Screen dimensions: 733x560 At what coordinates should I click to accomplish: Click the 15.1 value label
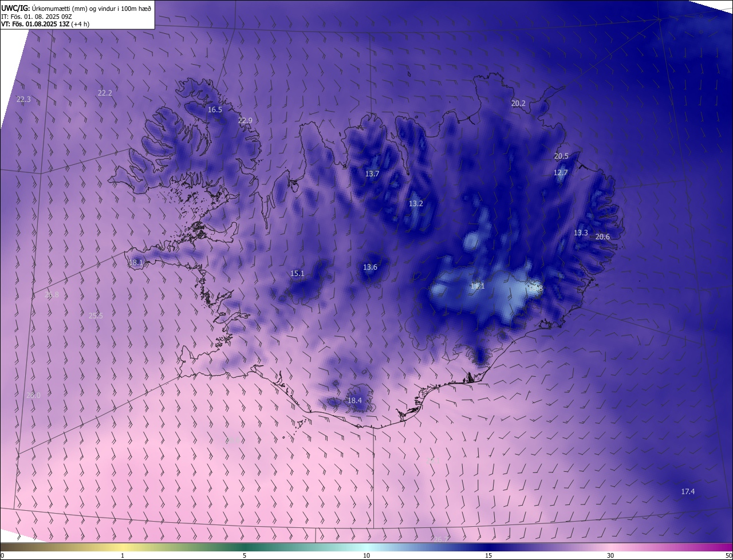point(297,273)
